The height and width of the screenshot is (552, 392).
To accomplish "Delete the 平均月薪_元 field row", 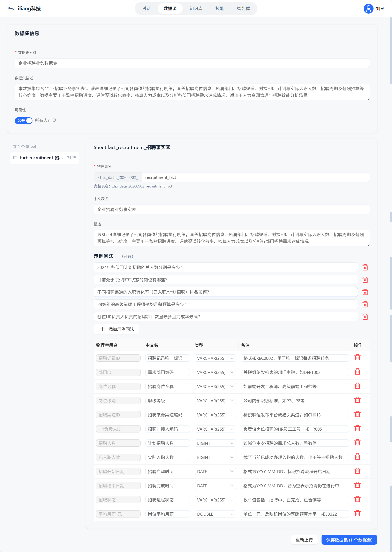I will coord(357,513).
